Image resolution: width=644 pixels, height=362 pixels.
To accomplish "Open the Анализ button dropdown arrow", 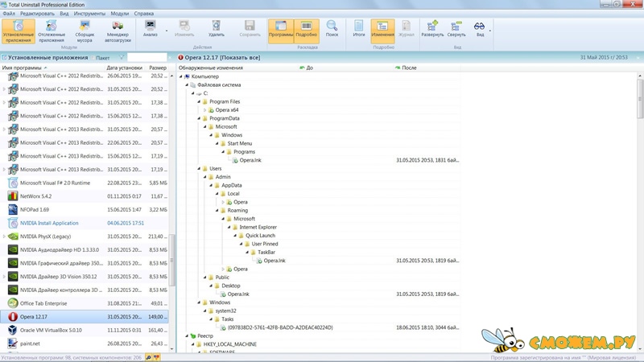I will coord(167,31).
